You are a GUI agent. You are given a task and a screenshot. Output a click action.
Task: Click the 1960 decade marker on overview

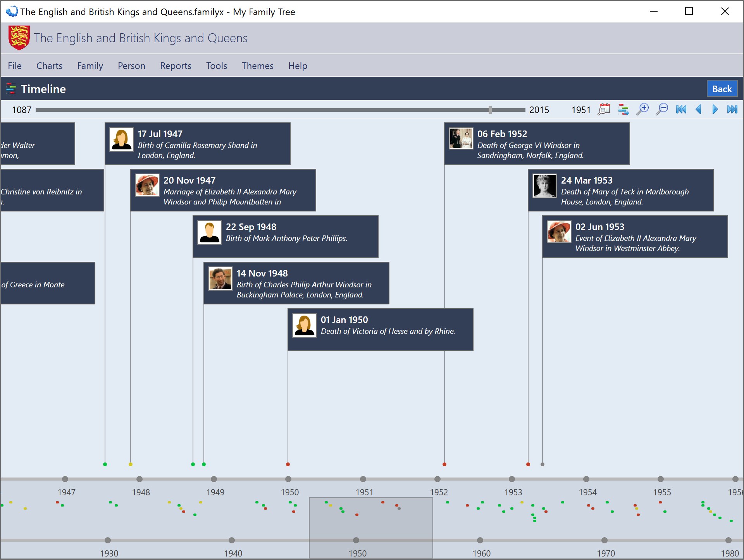480,540
